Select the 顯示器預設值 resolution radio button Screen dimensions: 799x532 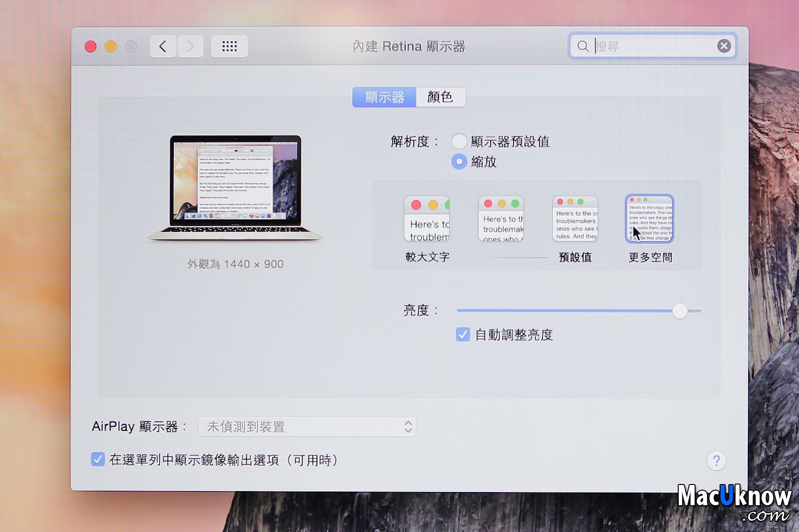coord(459,141)
